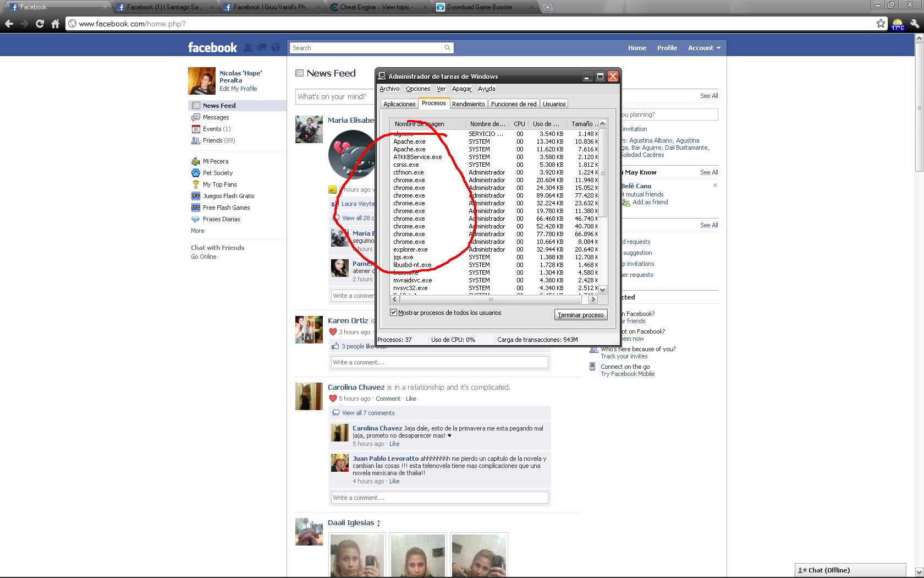Click the Edit My Profile link
The height and width of the screenshot is (578, 924).
coord(238,89)
